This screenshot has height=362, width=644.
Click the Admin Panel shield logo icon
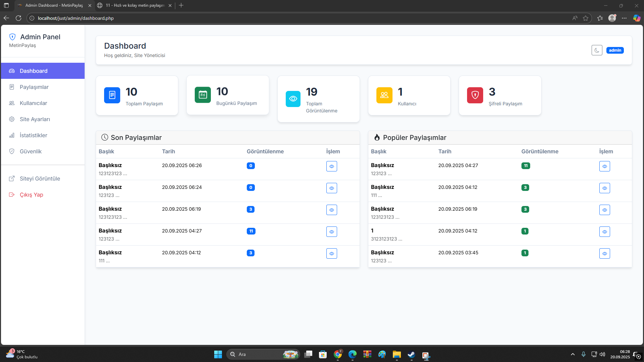point(12,37)
